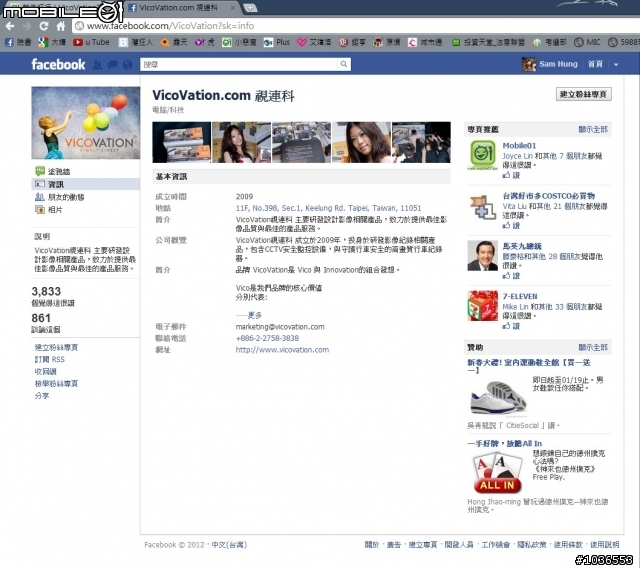Open the 7-ELEVEN page name link
This screenshot has height=568, width=640.
520,297
